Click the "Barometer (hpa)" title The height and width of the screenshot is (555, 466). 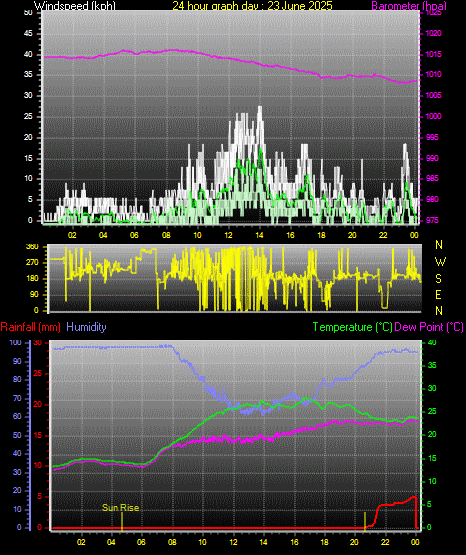(x=409, y=6)
